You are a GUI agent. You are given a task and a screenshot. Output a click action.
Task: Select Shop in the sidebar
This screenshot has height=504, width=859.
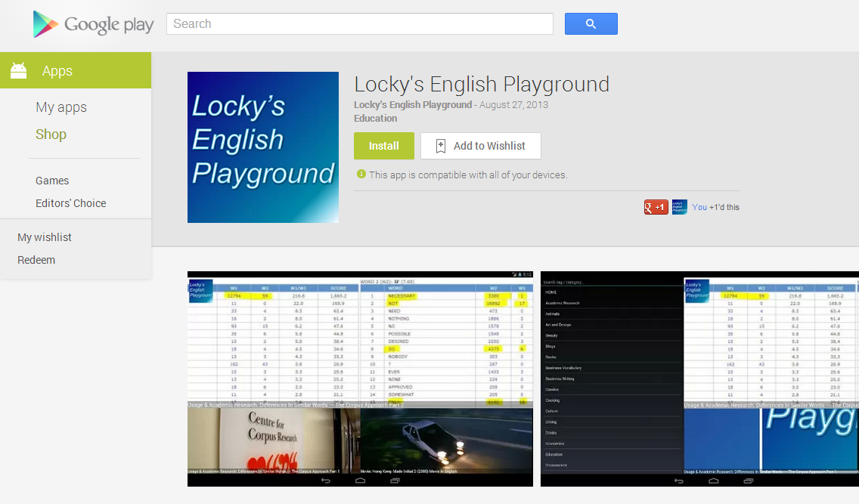51,134
